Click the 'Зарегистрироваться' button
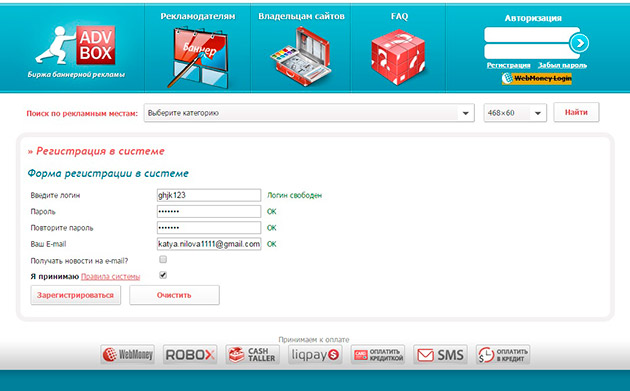The width and height of the screenshot is (630, 391). pyautogui.click(x=76, y=295)
